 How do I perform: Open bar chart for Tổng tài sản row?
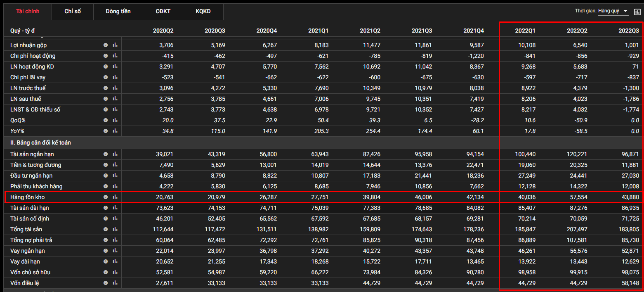(x=115, y=229)
